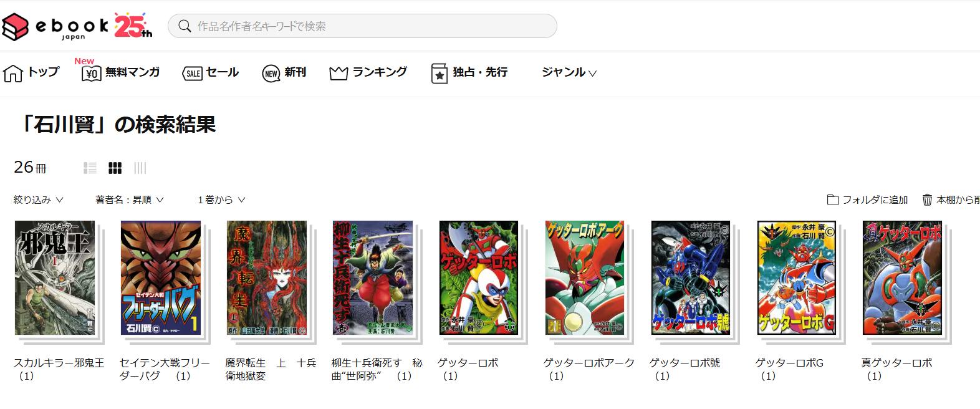
Task: Switch to grid view layout
Action: 115,168
